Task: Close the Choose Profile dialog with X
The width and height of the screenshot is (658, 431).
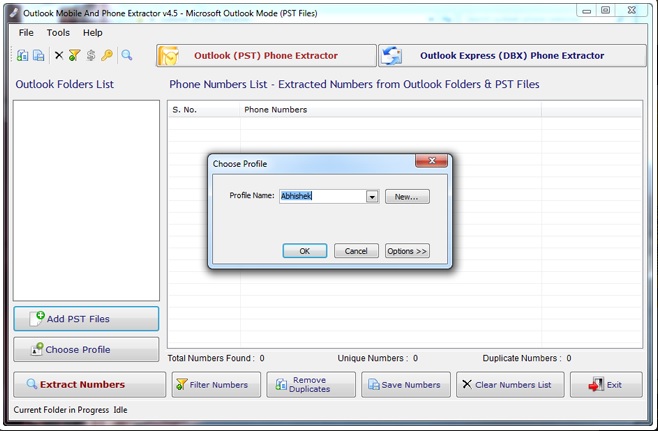Action: click(431, 160)
